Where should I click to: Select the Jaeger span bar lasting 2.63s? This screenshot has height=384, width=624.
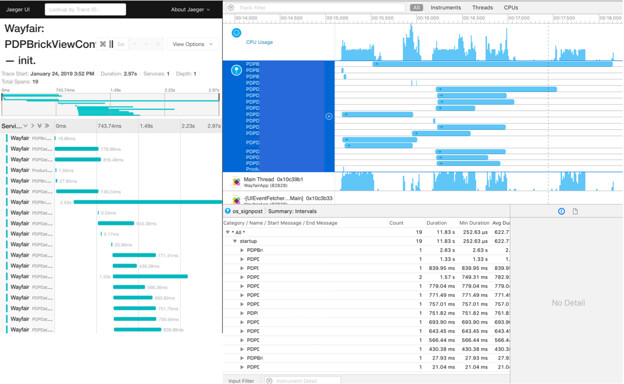pyautogui.click(x=148, y=202)
